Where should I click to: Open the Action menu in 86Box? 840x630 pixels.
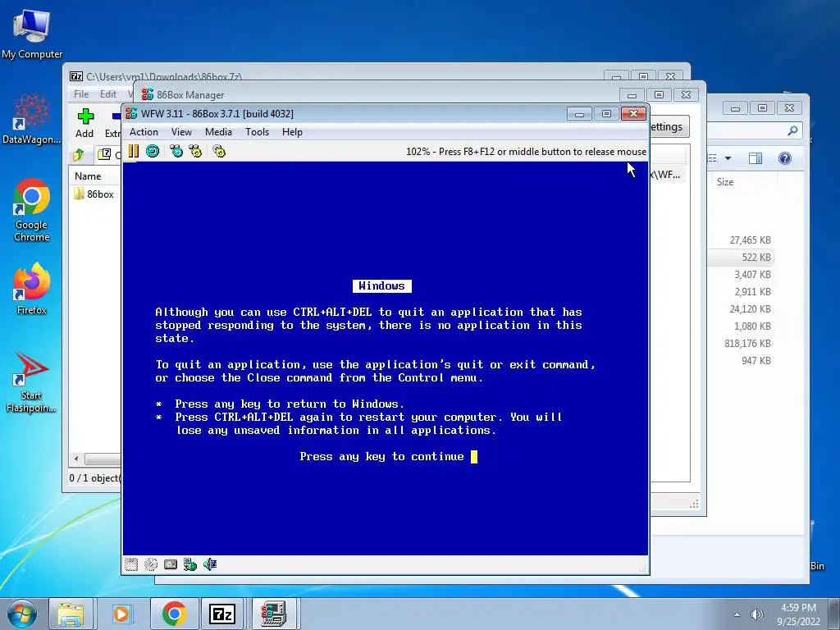[144, 132]
